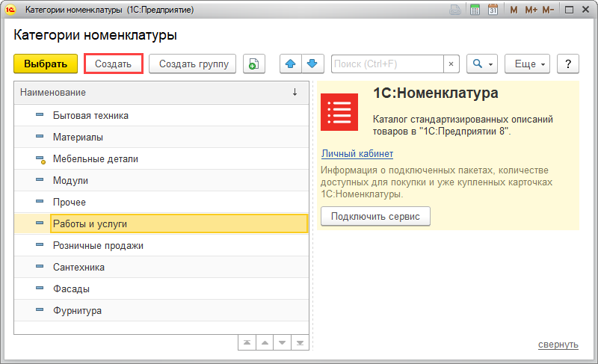The width and height of the screenshot is (598, 364).
Task: Click into the Поиск search field
Action: point(386,64)
